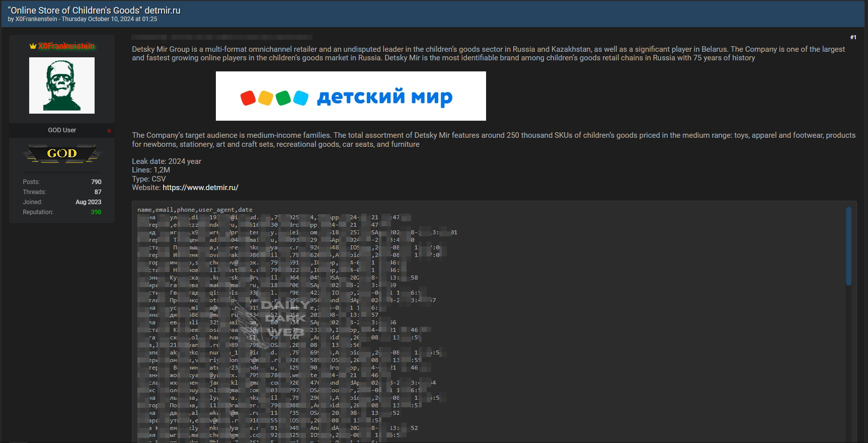The width and height of the screenshot is (868, 443).
Task: Click the 'GOD User' title label
Action: click(x=62, y=130)
